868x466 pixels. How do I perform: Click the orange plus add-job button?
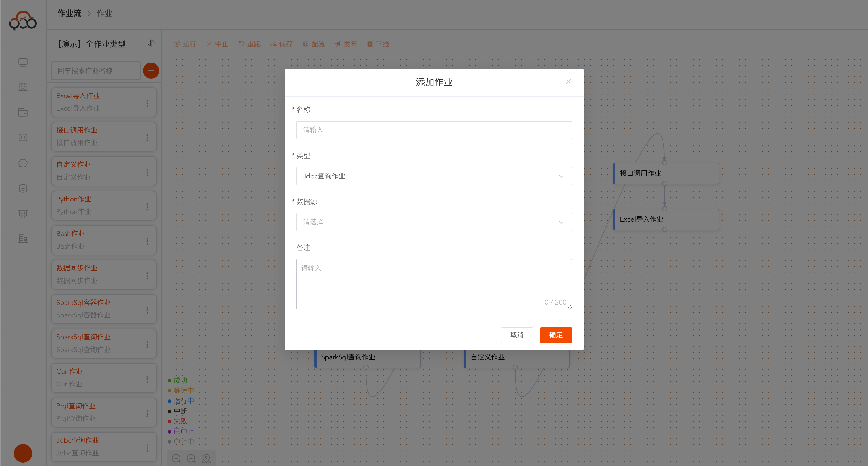click(x=151, y=71)
